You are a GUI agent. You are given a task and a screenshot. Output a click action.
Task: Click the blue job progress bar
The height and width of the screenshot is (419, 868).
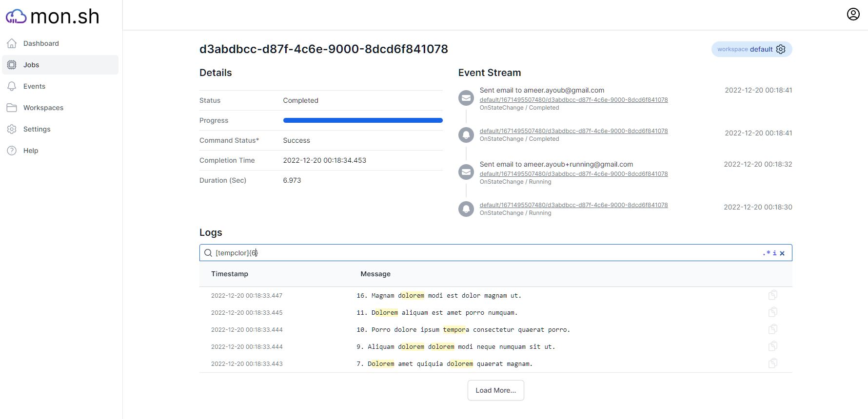(362, 120)
